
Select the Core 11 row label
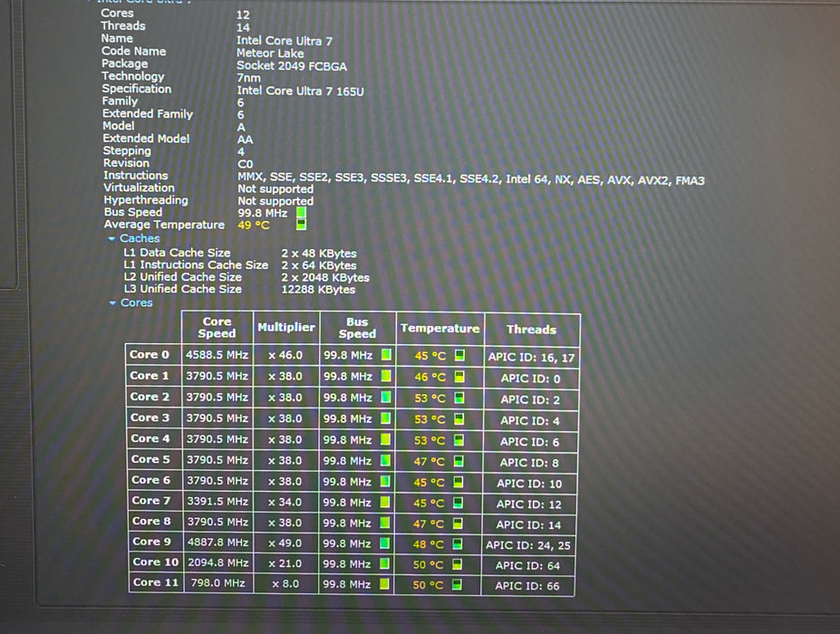[x=155, y=582]
